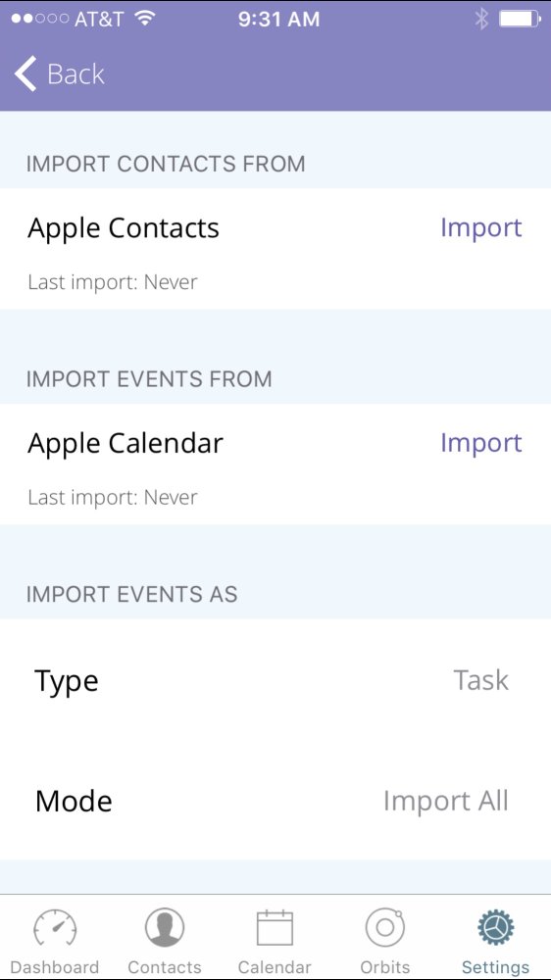This screenshot has height=980, width=551.
Task: Select the Settings gear icon
Action: pos(495,927)
